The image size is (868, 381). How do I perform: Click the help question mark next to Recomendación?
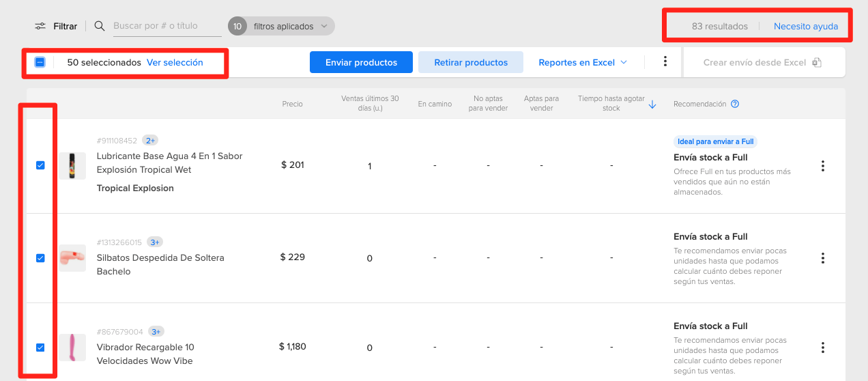[735, 104]
